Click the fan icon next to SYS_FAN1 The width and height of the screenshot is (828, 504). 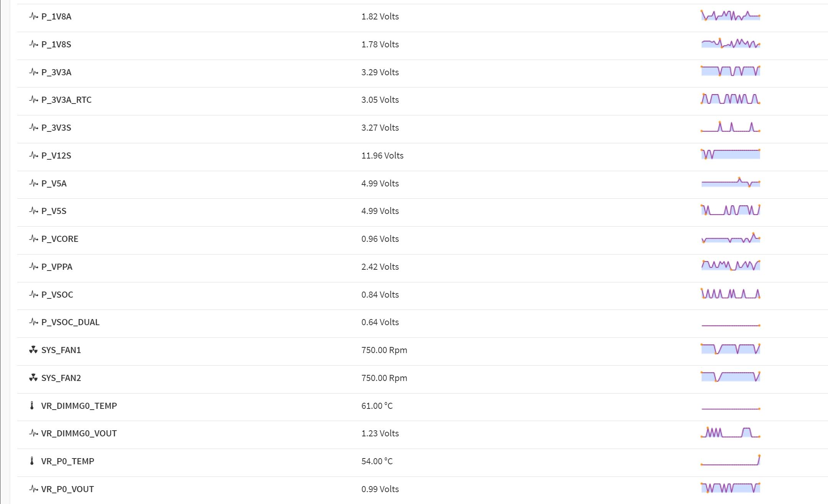[x=33, y=350]
